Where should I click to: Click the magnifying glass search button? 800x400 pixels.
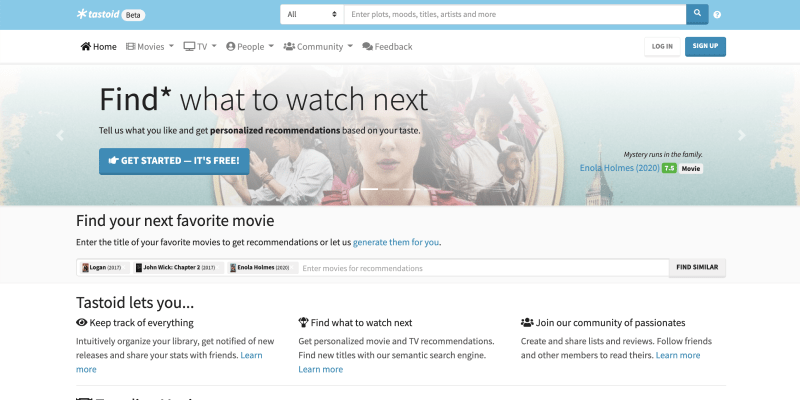697,14
